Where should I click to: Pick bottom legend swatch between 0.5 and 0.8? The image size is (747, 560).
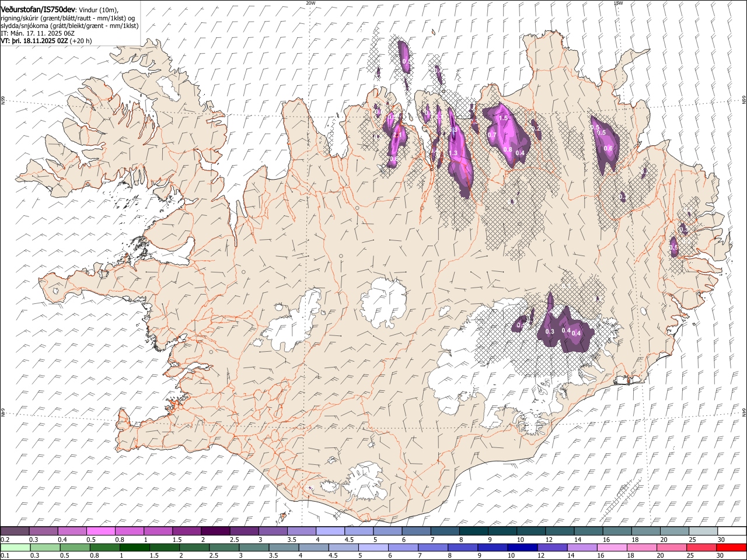coord(75,547)
